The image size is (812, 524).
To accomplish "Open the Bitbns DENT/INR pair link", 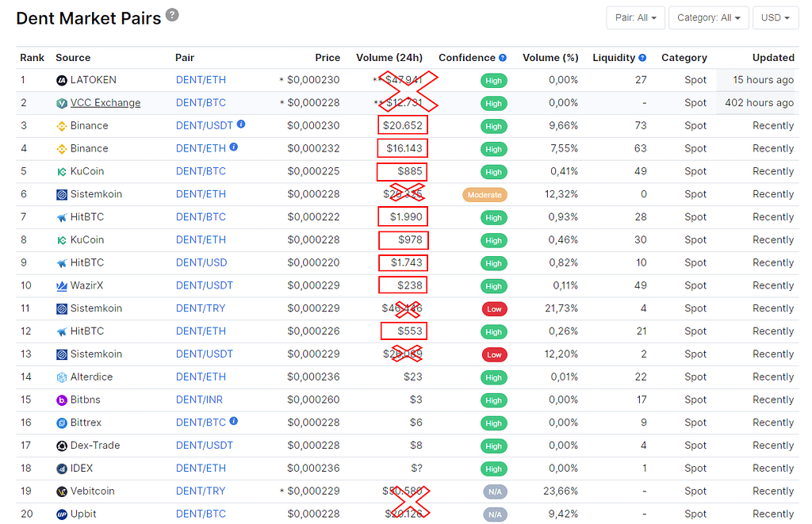I will click(199, 400).
